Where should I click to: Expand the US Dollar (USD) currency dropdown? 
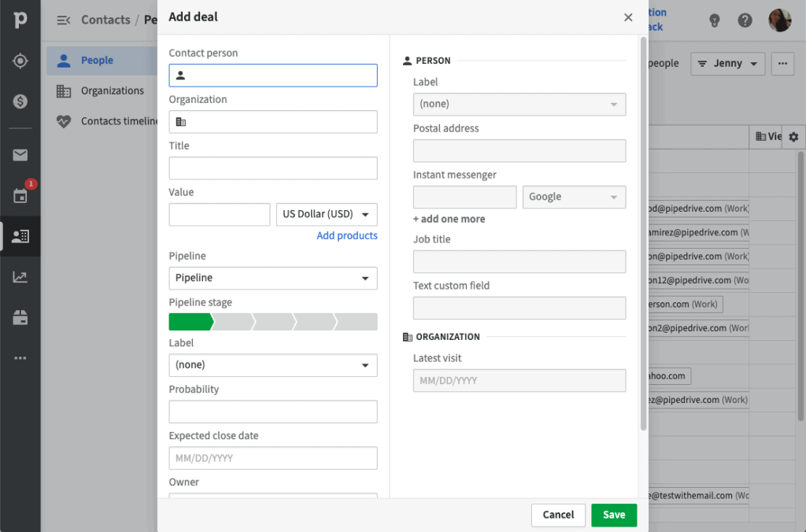pyautogui.click(x=327, y=214)
